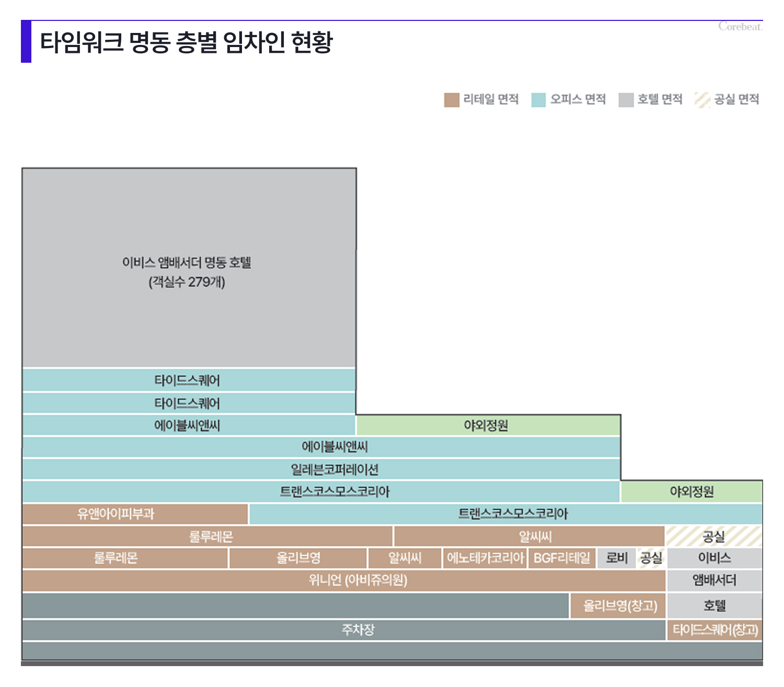784x687 pixels.
Task: Click the 로비 block
Action: (617, 558)
